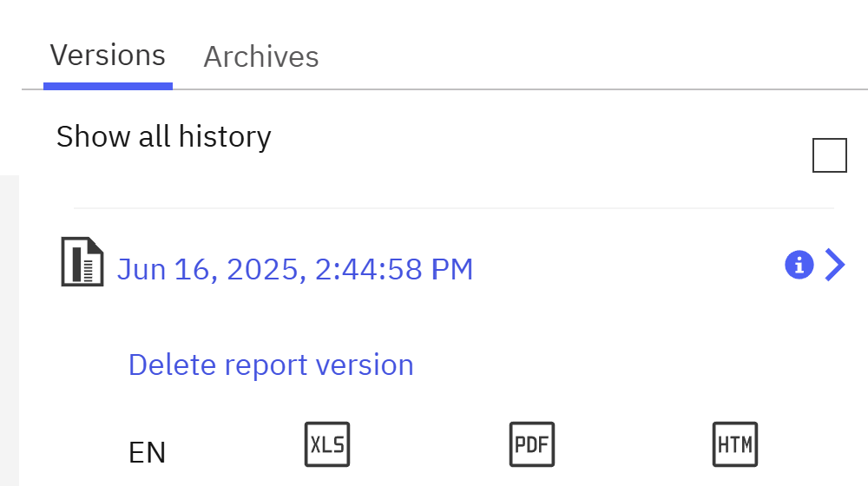Open the Jun 16, 2025, 2:44:58 PM version link

pyautogui.click(x=295, y=270)
